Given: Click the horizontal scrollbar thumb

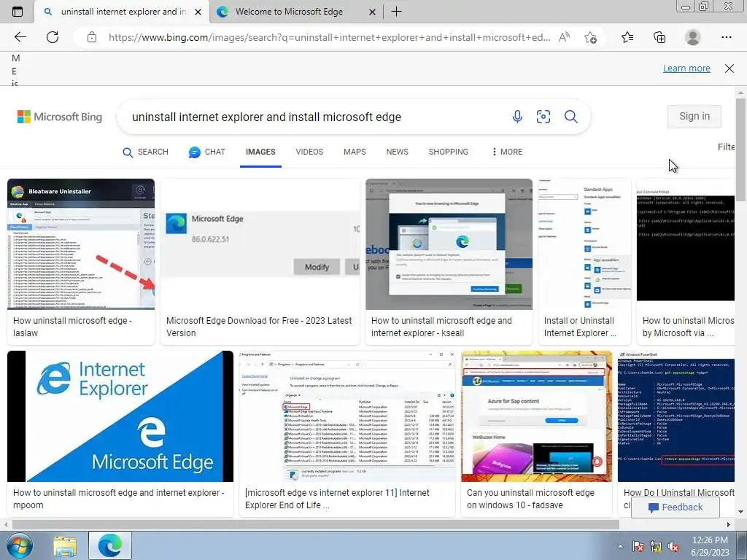Looking at the screenshot, I should (x=315, y=524).
